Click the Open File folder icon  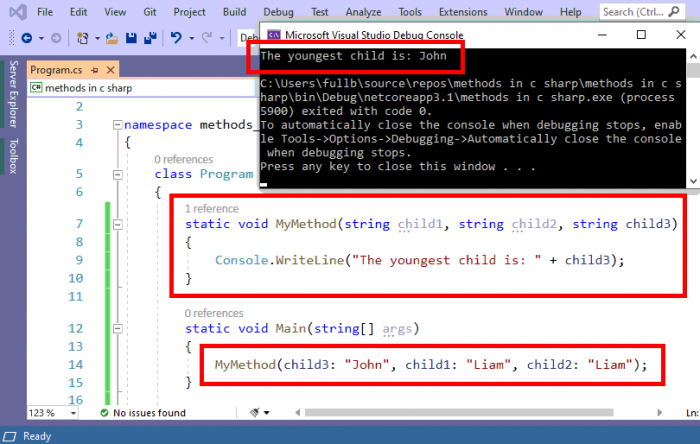tap(112, 38)
